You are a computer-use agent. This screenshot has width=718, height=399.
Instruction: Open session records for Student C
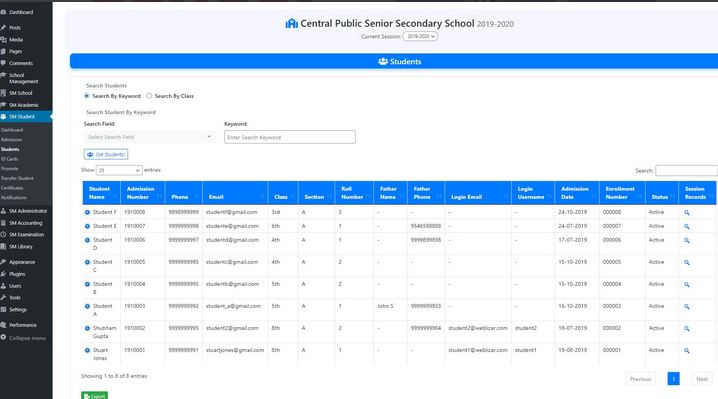click(686, 262)
